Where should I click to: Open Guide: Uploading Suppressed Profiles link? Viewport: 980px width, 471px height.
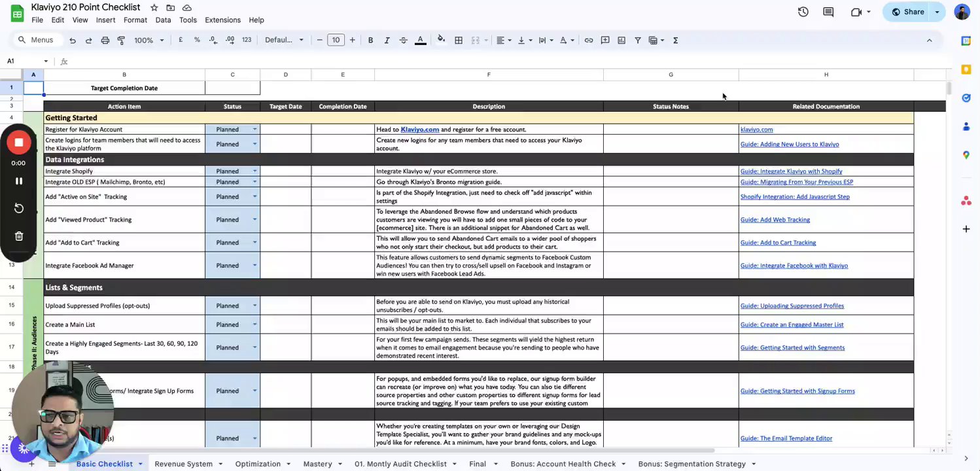pyautogui.click(x=792, y=305)
